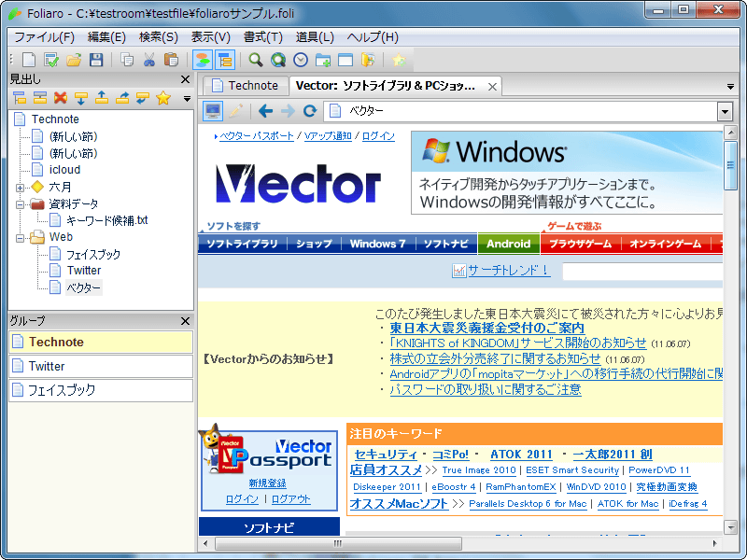Open the tab list dropdown arrow
Viewport: 747px width, 560px height.
(x=730, y=87)
